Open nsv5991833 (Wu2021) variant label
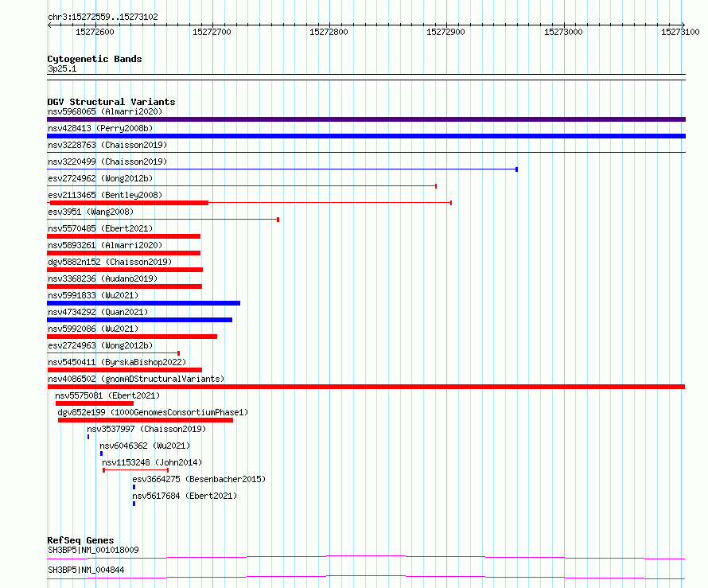 [x=93, y=295]
